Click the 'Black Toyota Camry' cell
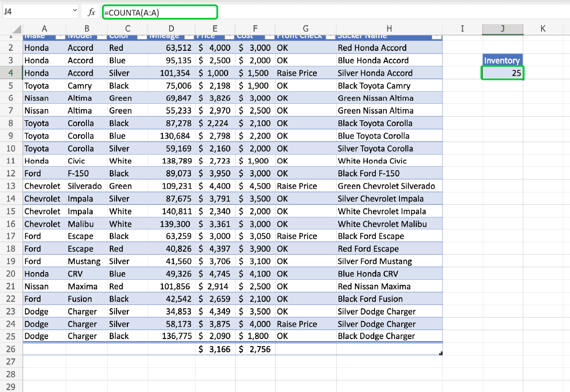Image resolution: width=570 pixels, height=392 pixels. click(x=389, y=86)
